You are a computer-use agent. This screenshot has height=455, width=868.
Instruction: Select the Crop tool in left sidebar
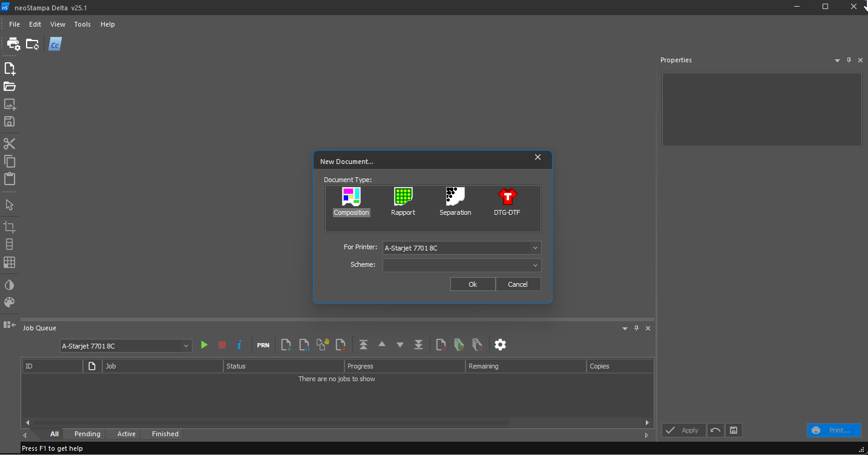tap(9, 227)
